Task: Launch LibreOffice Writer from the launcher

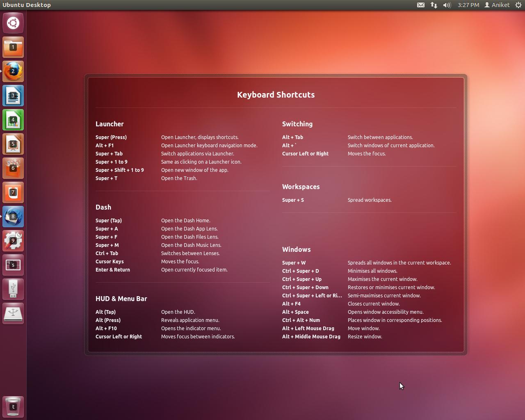Action: coord(13,96)
